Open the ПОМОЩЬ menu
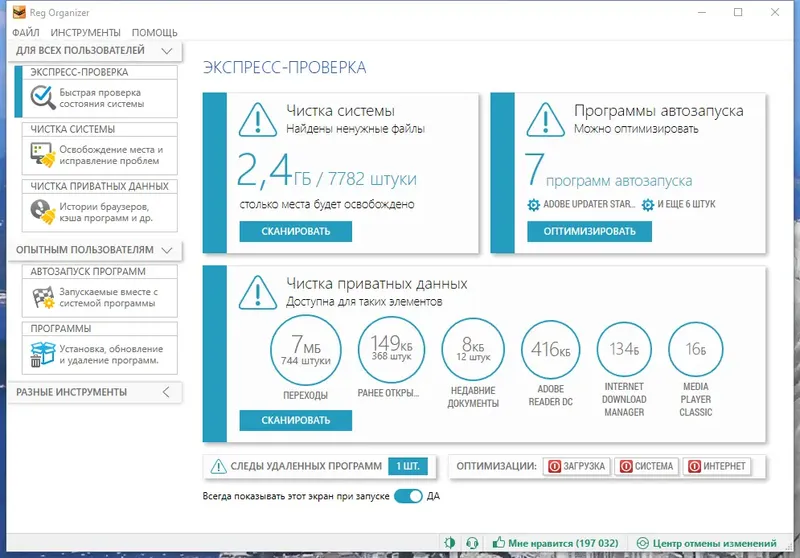This screenshot has height=558, width=800. click(x=155, y=33)
